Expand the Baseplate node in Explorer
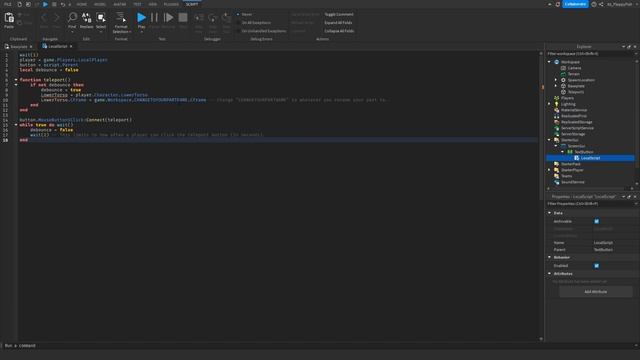 (x=556, y=86)
